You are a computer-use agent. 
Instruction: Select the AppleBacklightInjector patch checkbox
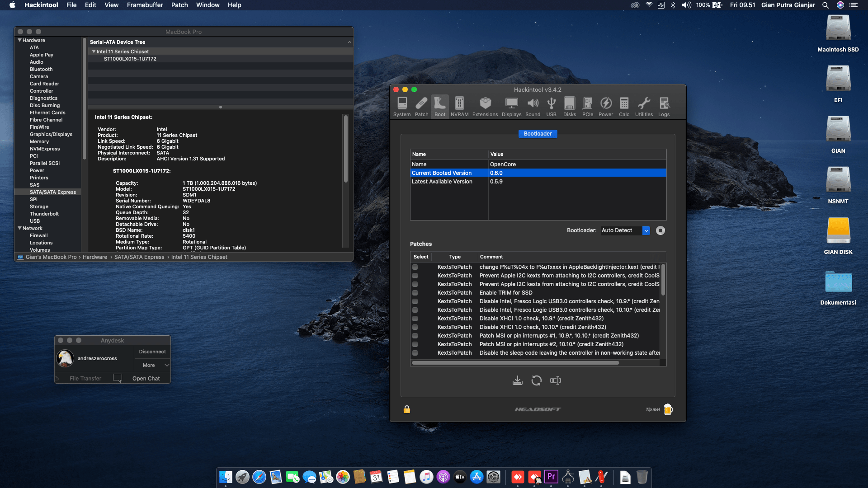pos(415,267)
